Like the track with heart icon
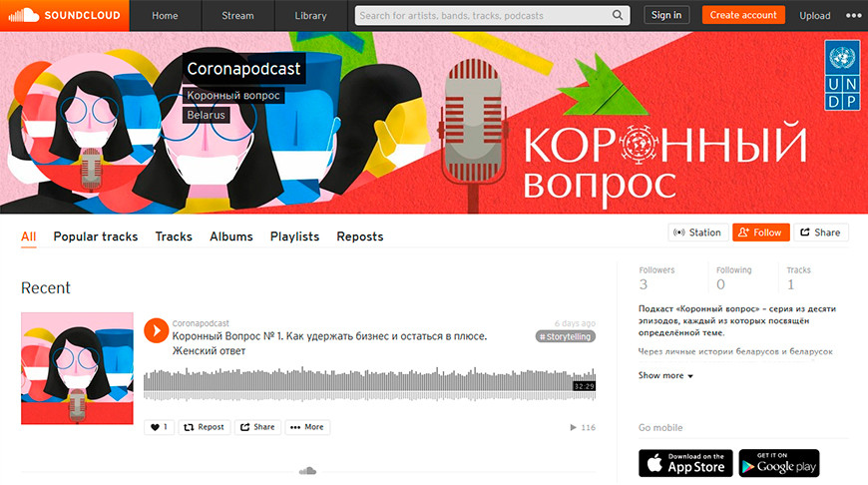 159,427
